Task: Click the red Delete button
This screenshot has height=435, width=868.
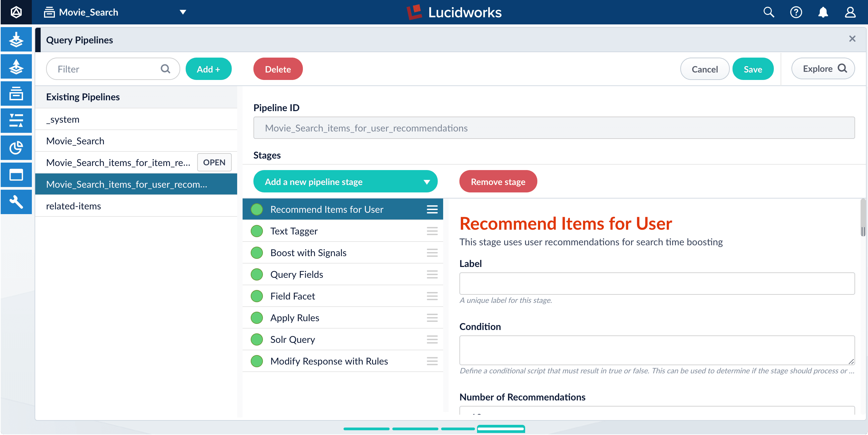Action: pos(278,69)
